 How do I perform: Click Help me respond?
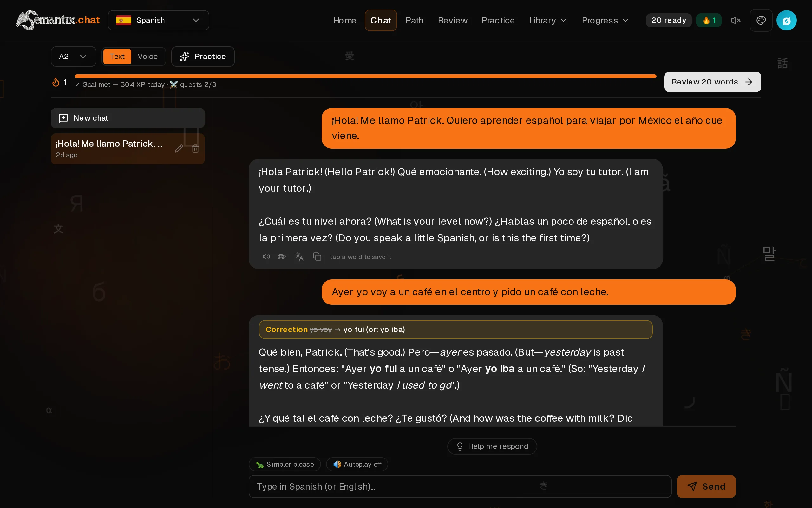click(492, 446)
